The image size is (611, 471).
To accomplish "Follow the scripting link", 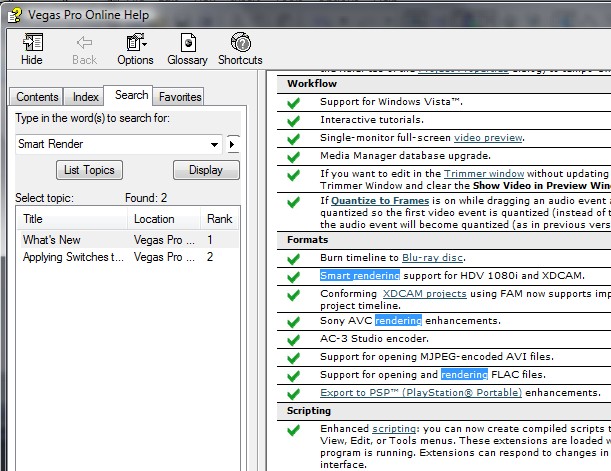I will [x=394, y=429].
